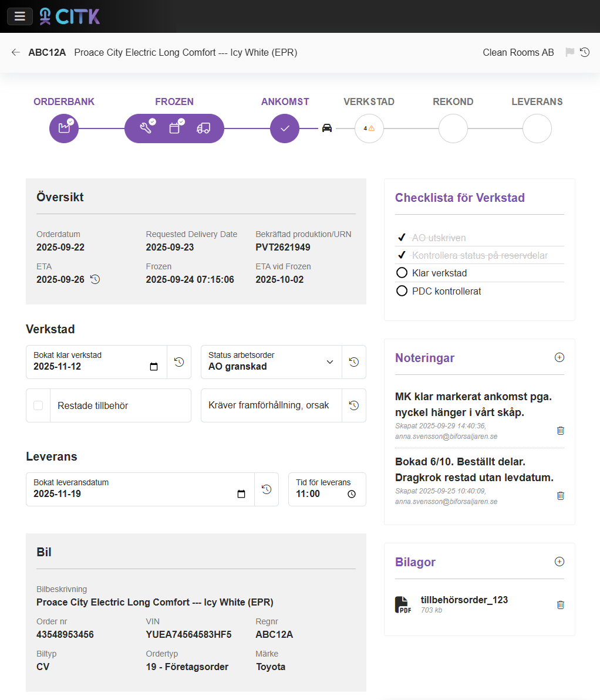Select the ANKOMST stage label
Viewport: 600px width, 700px height.
coord(285,102)
